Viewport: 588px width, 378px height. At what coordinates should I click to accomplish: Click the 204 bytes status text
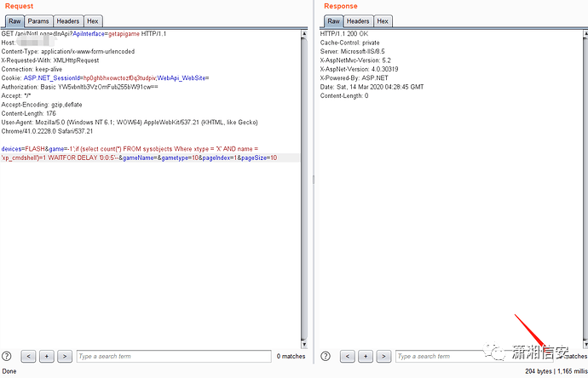539,371
